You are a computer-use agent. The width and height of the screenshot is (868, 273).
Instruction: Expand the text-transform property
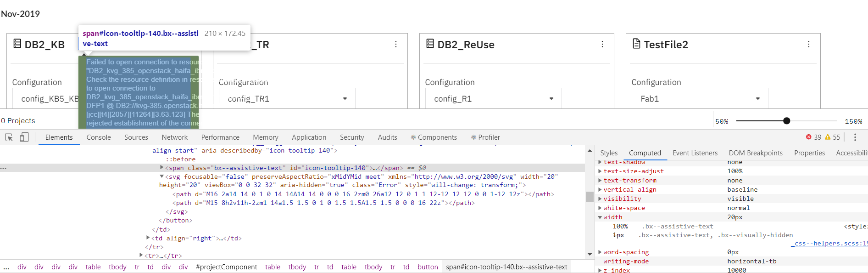[x=600, y=180]
